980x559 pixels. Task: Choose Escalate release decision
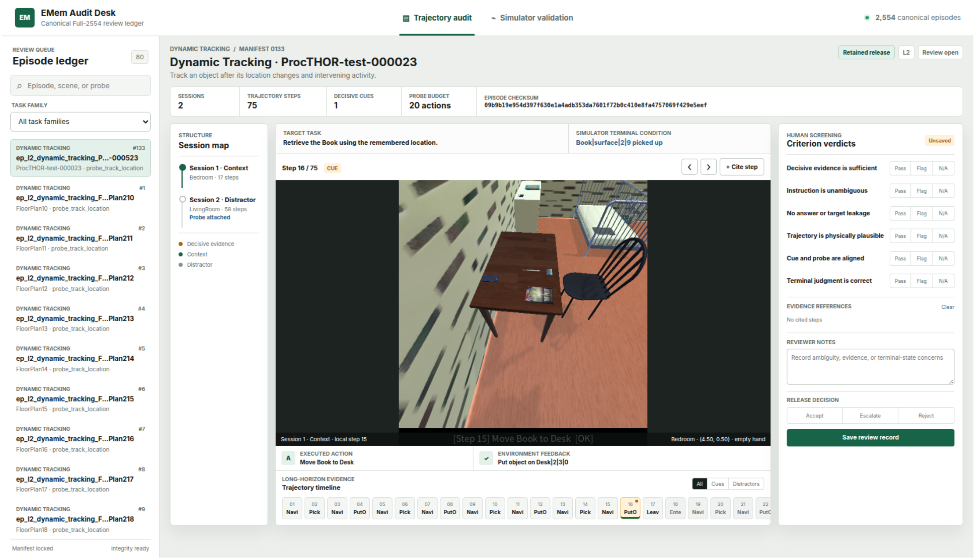click(870, 416)
